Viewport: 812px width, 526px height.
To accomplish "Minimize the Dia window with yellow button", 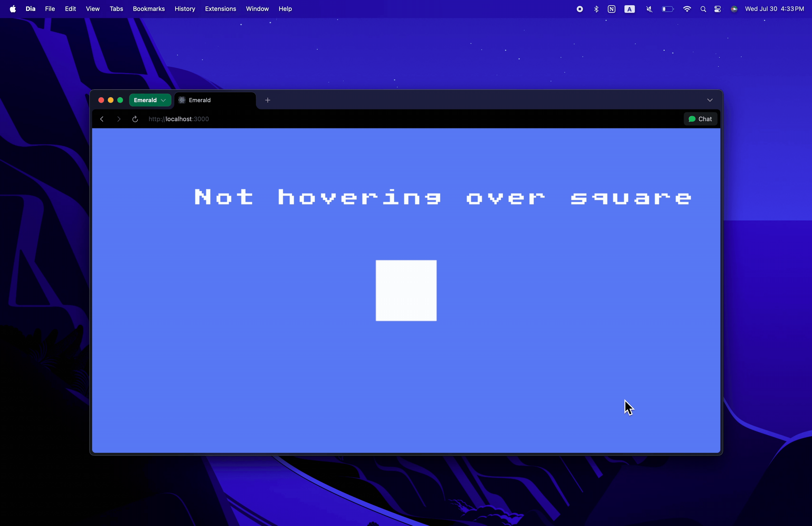I will [x=111, y=100].
